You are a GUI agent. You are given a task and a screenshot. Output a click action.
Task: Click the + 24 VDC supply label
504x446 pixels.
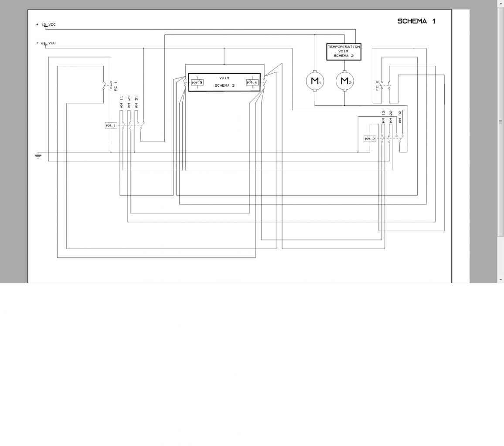tap(46, 43)
